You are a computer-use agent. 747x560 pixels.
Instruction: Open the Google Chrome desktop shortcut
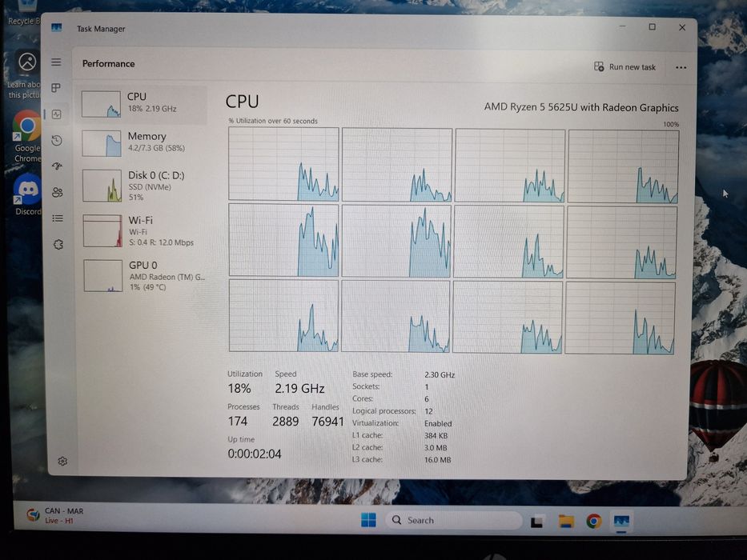point(26,137)
